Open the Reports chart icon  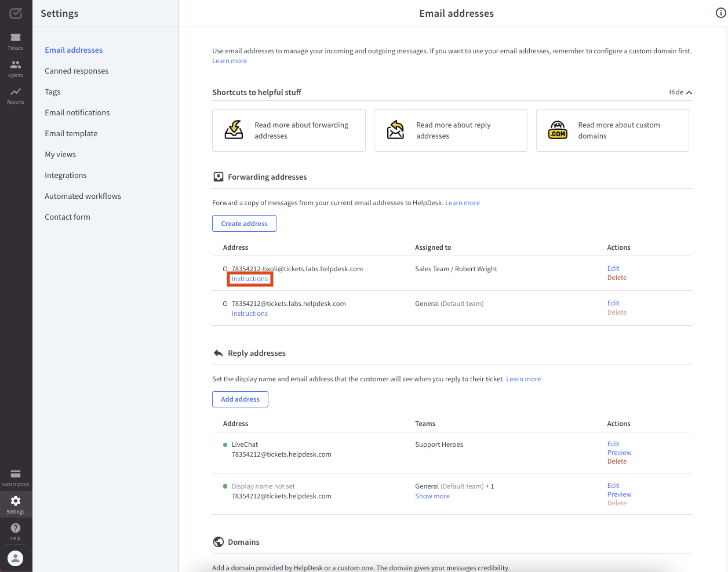tap(16, 94)
